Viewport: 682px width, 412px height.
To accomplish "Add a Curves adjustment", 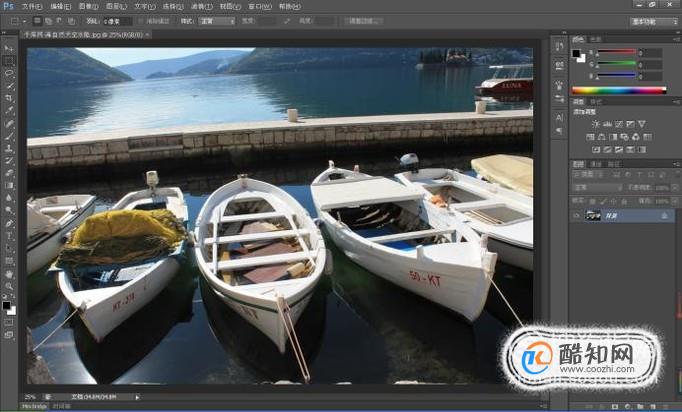I will pyautogui.click(x=619, y=124).
